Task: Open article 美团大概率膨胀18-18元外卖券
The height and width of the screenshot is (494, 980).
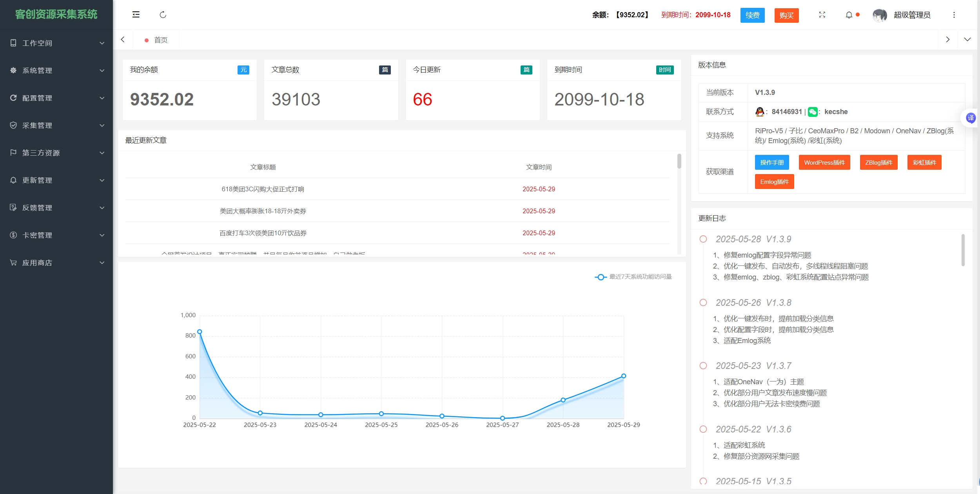Action: click(x=263, y=211)
